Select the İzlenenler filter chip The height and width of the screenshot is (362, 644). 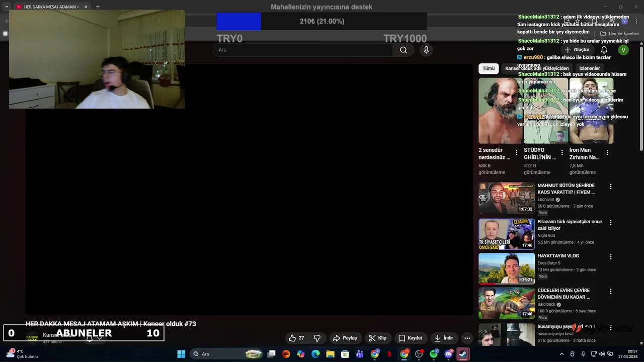(589, 68)
